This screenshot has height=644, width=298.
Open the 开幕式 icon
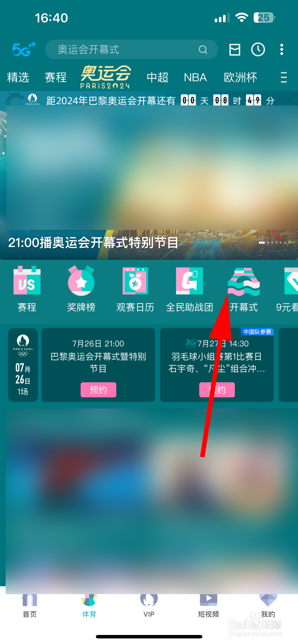[x=244, y=281]
